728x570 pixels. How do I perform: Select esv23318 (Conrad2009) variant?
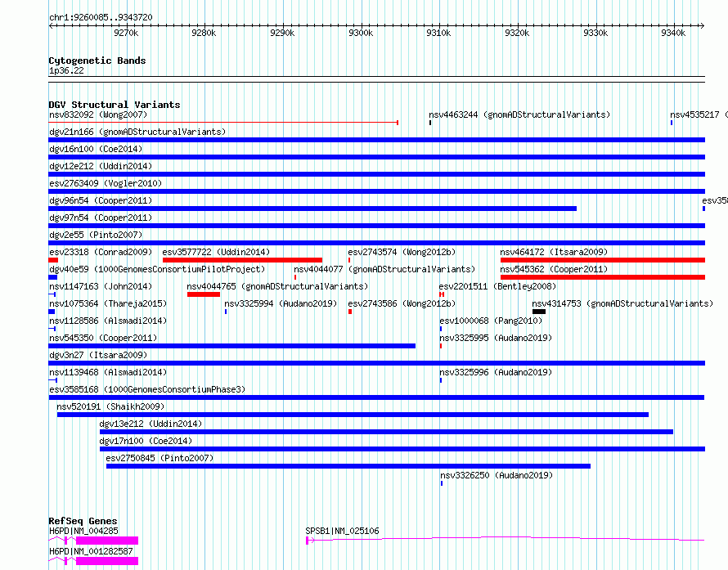point(101,252)
